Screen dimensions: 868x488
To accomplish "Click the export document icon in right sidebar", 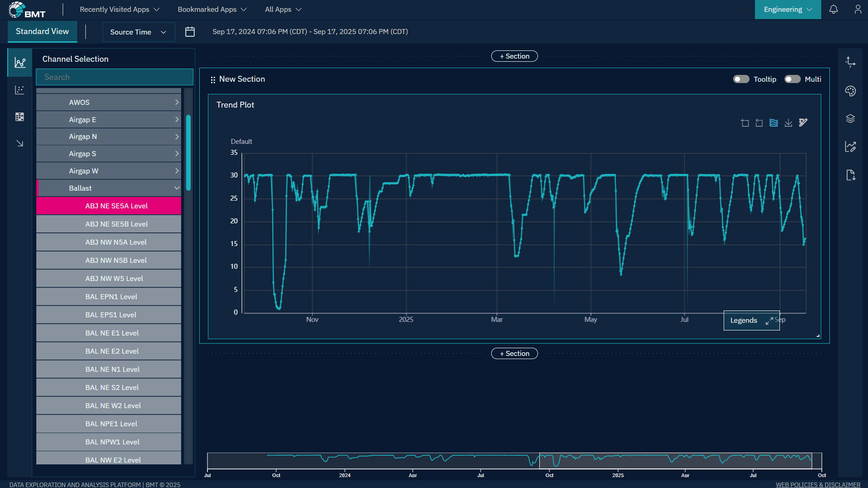I will 850,175.
